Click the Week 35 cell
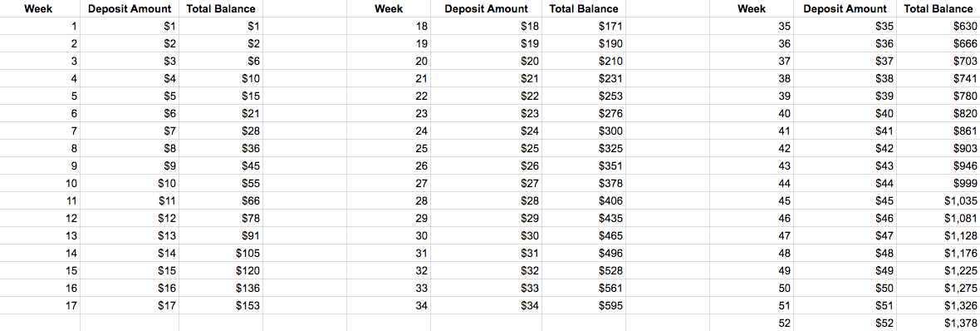Viewport: 980px width, 331px height. point(752,27)
